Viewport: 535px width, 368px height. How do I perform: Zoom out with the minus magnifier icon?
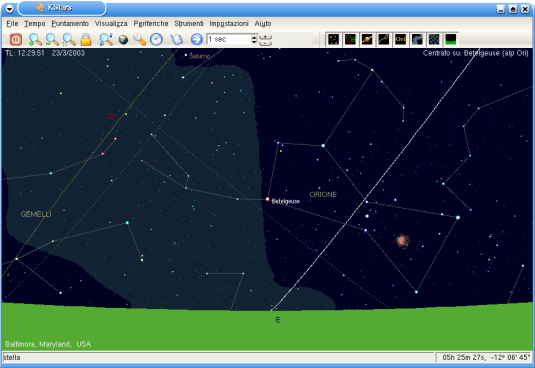click(52, 40)
